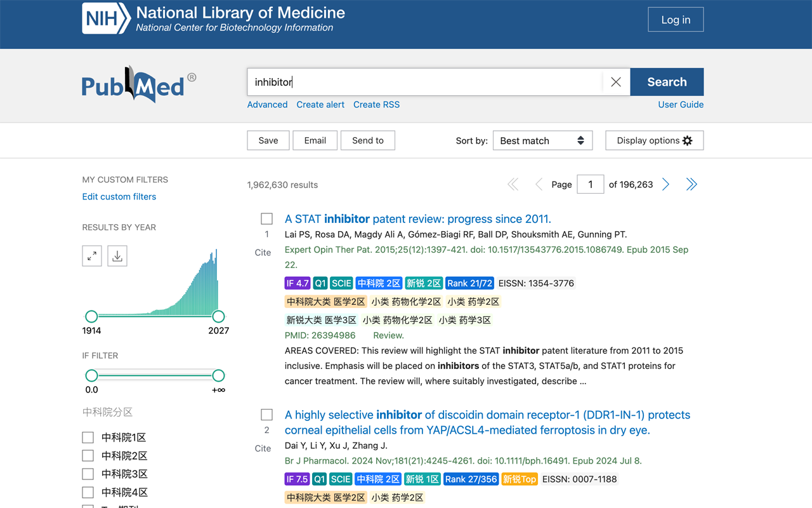Click the 中科院 2区 badge on result 1

pos(378,283)
